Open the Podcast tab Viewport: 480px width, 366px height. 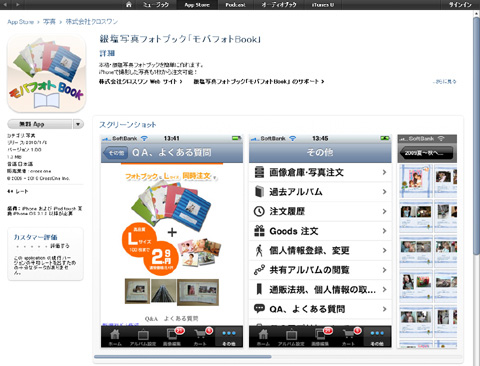[x=236, y=5]
